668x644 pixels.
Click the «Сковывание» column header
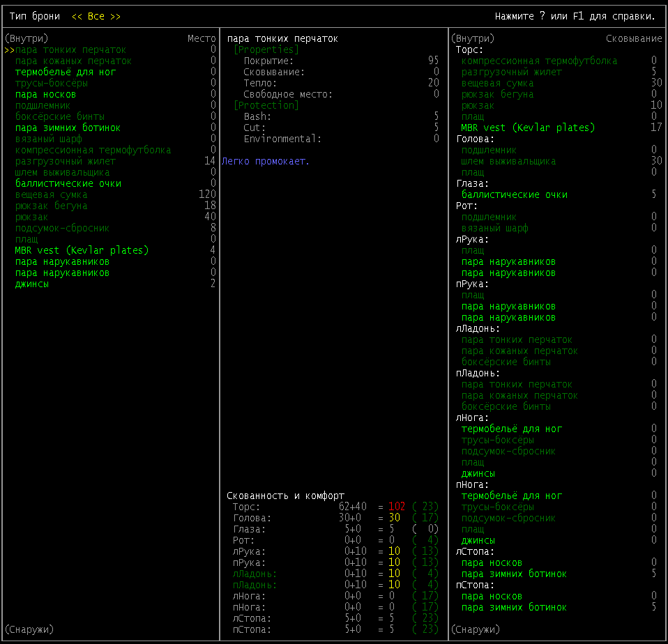tap(634, 38)
